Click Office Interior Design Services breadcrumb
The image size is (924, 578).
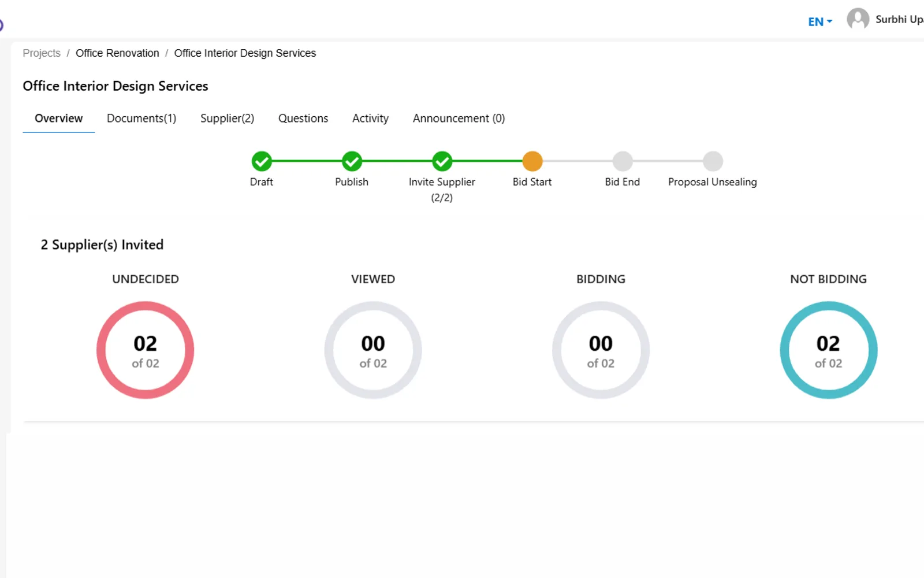(x=245, y=53)
